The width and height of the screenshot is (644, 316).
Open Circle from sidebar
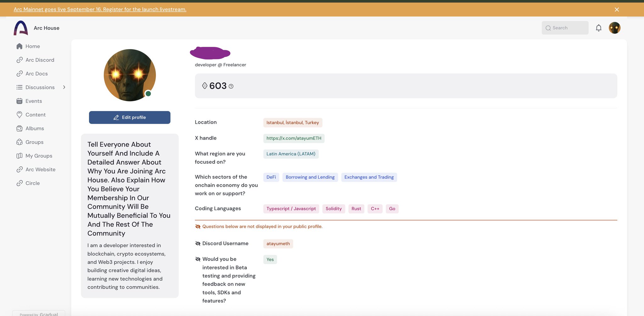[x=33, y=183]
